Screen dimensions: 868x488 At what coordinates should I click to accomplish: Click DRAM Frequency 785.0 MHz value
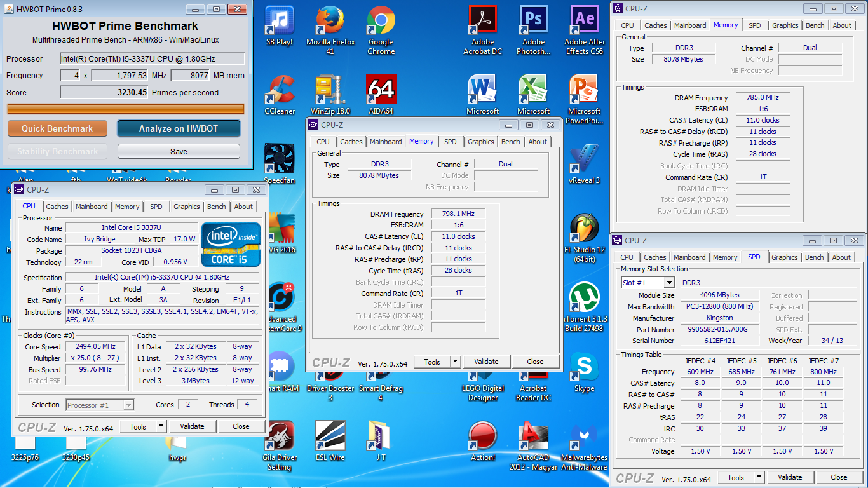(763, 97)
